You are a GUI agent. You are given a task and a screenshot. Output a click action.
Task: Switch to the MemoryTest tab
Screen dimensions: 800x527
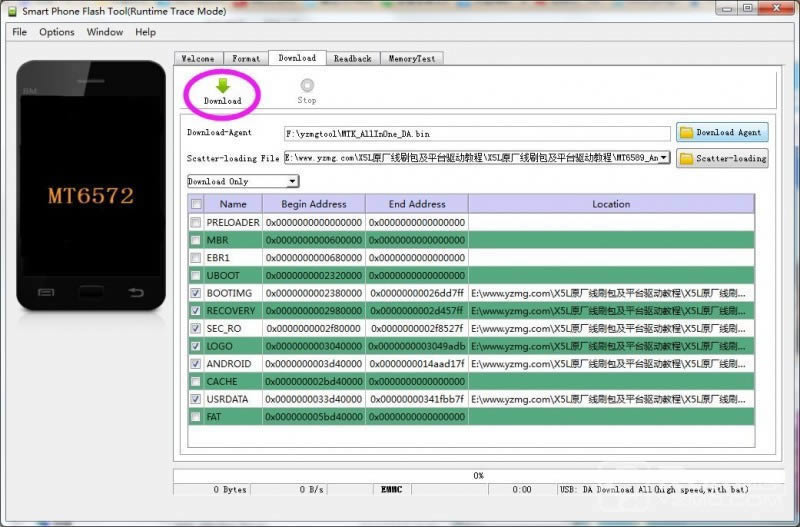[411, 59]
